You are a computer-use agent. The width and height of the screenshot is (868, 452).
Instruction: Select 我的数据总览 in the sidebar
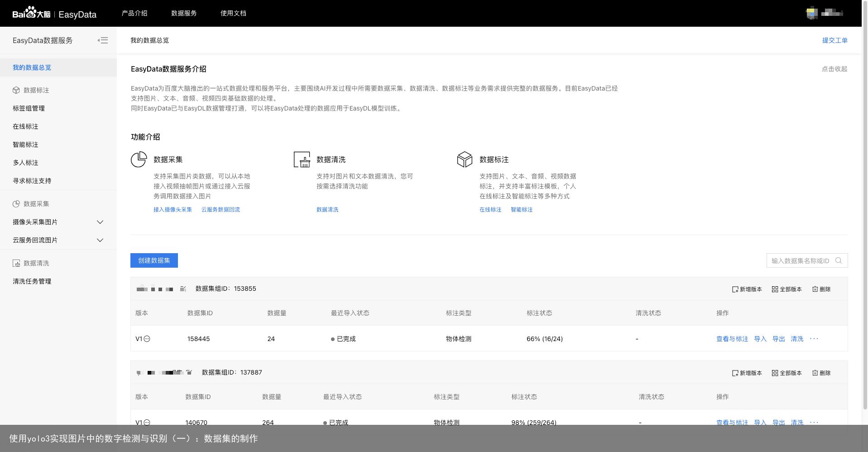click(58, 67)
